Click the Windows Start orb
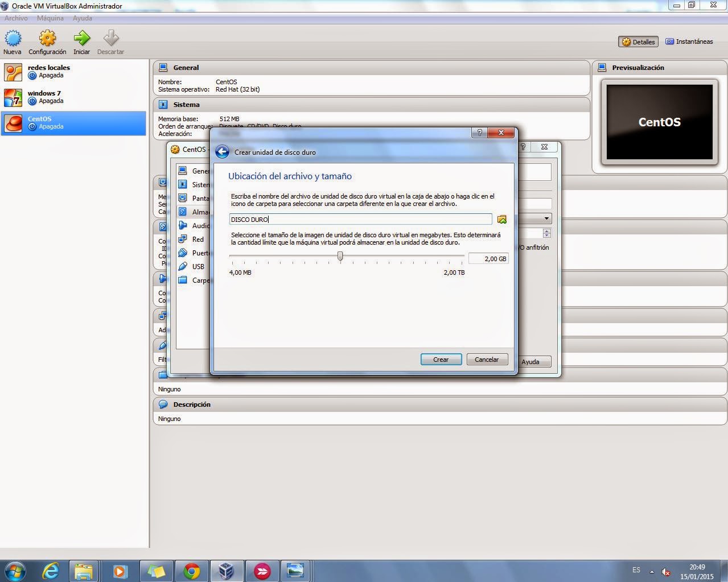 tap(15, 571)
